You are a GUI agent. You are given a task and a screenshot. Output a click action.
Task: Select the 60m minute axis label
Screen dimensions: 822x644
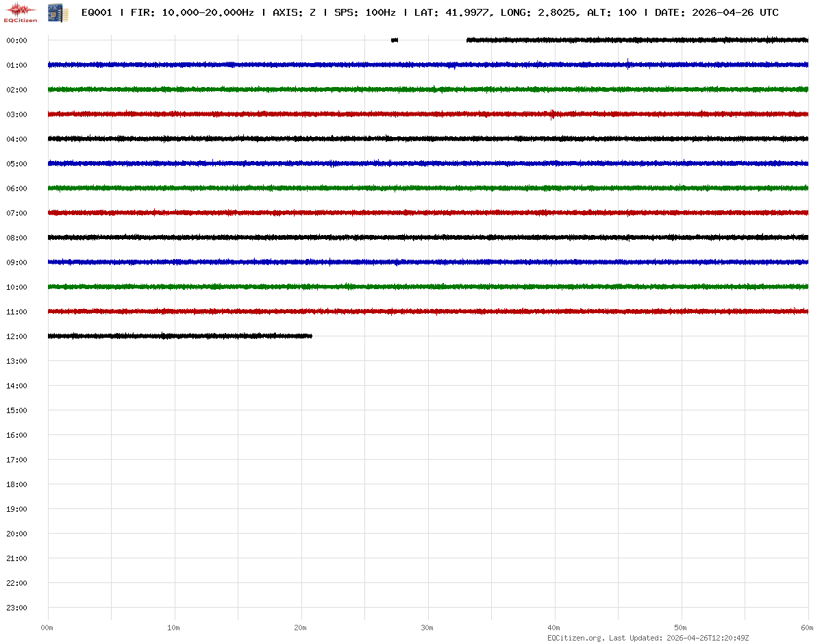click(x=808, y=628)
